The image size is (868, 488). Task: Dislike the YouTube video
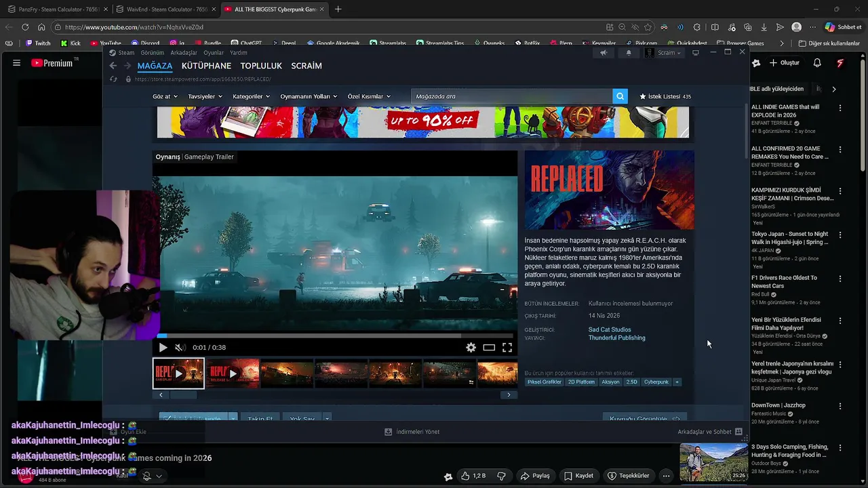coord(501,476)
